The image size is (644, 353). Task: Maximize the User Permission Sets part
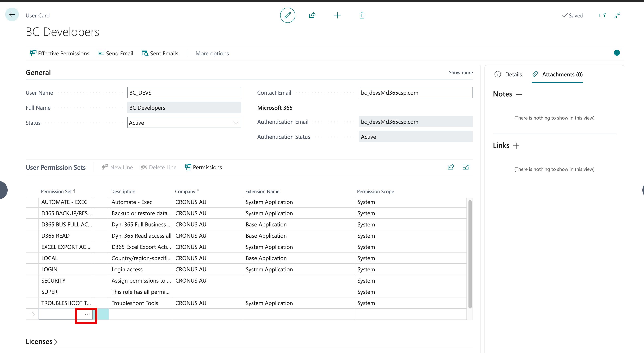pos(465,167)
